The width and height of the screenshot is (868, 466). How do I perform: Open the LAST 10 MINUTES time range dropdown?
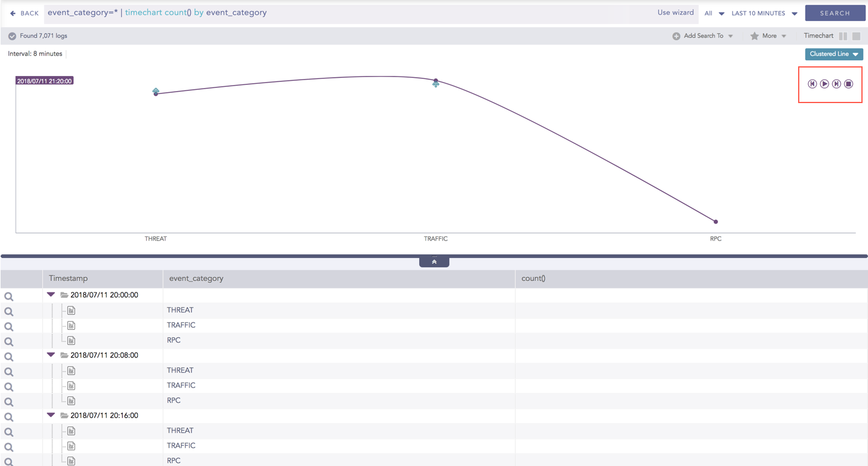(x=764, y=13)
